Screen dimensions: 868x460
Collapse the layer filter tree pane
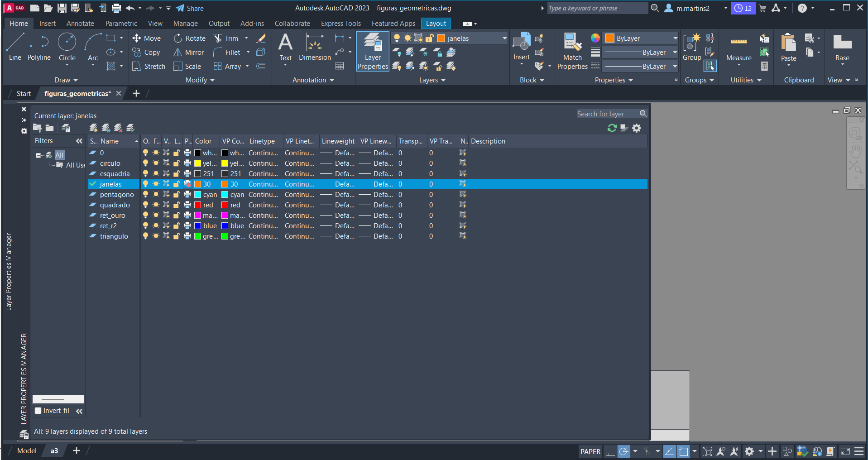(79, 141)
